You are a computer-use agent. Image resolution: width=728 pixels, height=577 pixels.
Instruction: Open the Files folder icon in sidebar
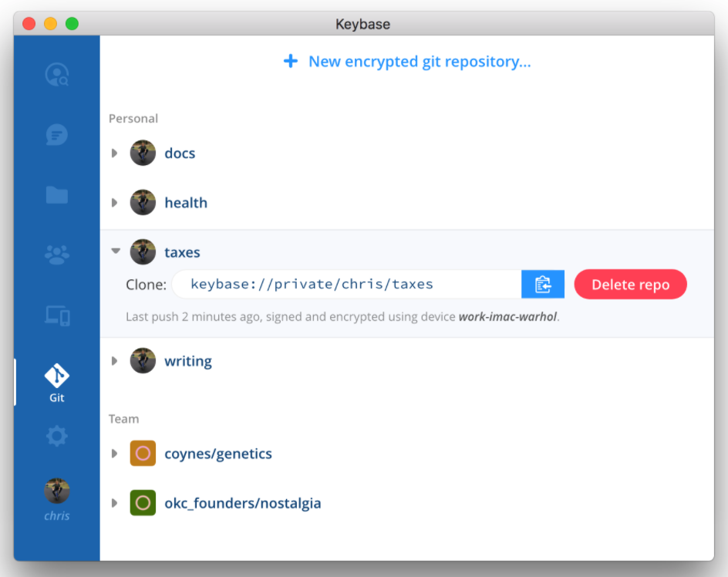click(x=56, y=195)
